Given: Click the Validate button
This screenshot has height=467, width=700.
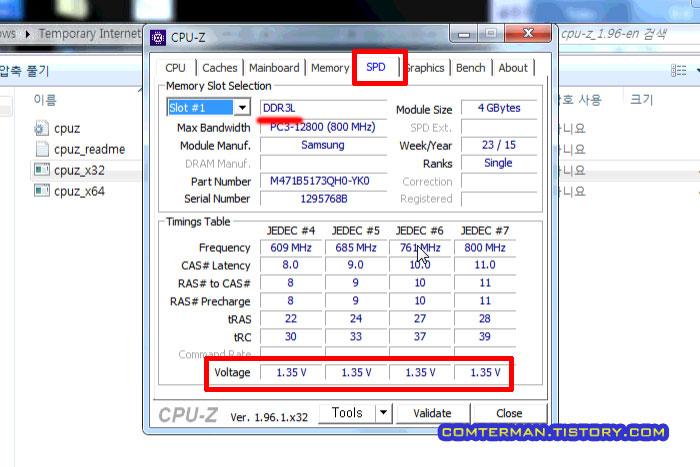Looking at the screenshot, I should (x=432, y=413).
